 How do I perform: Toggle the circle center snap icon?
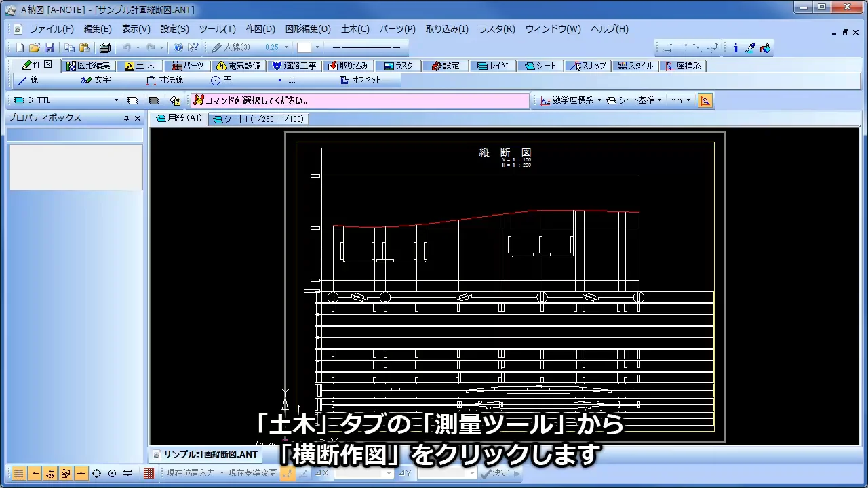(x=112, y=473)
